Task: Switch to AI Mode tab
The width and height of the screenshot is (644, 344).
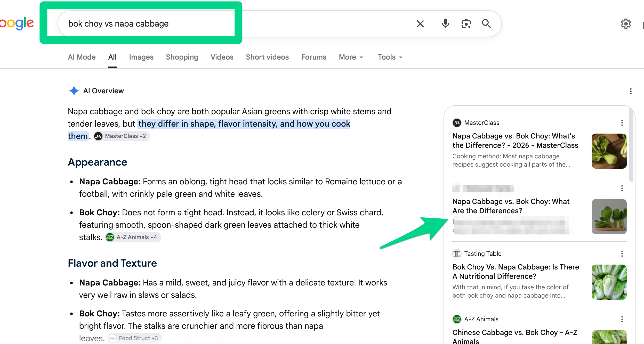Action: (82, 57)
